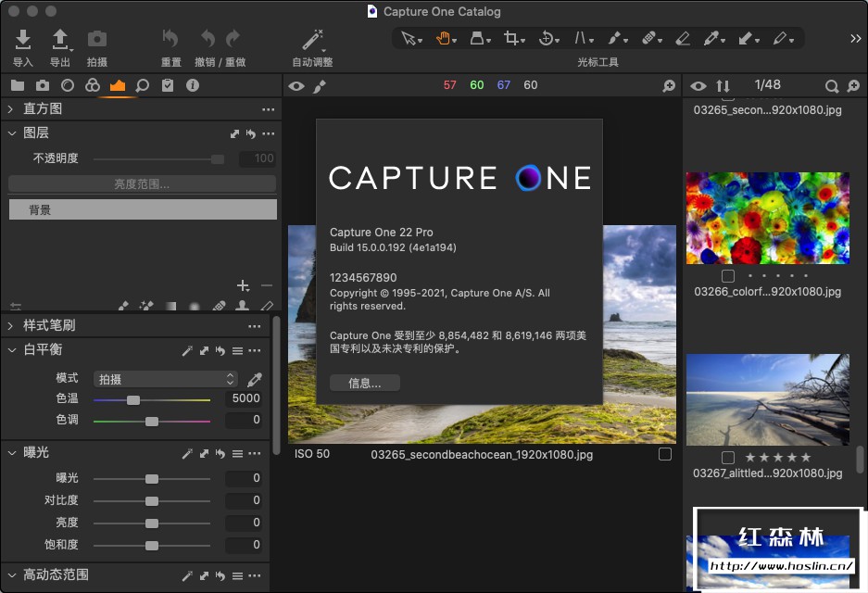Image resolution: width=868 pixels, height=593 pixels.
Task: Click the Auto Adjust (自动调整) magic wand
Action: [x=312, y=39]
